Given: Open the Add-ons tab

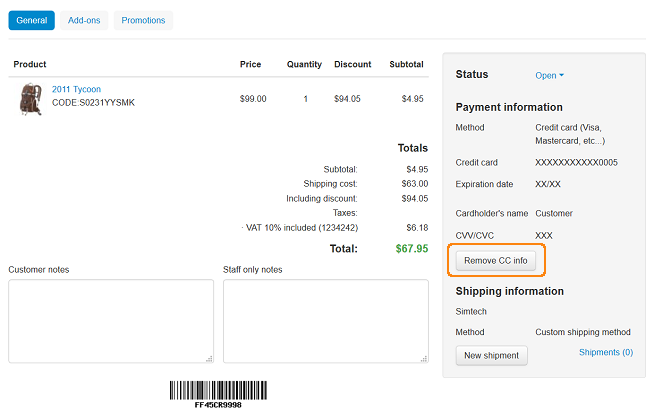Looking at the screenshot, I should point(84,20).
